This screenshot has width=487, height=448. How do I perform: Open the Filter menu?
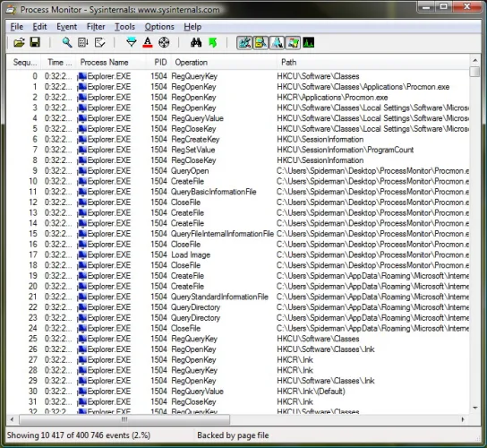(x=96, y=27)
